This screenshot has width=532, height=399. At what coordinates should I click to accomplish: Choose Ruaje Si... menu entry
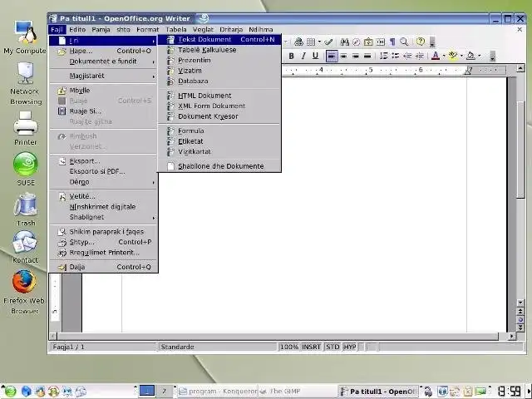coord(103,111)
